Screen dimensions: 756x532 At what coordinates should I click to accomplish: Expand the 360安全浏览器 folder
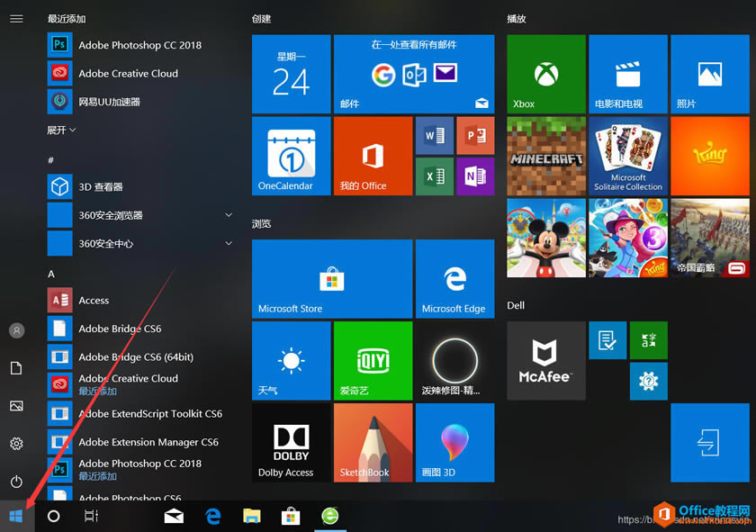140,215
